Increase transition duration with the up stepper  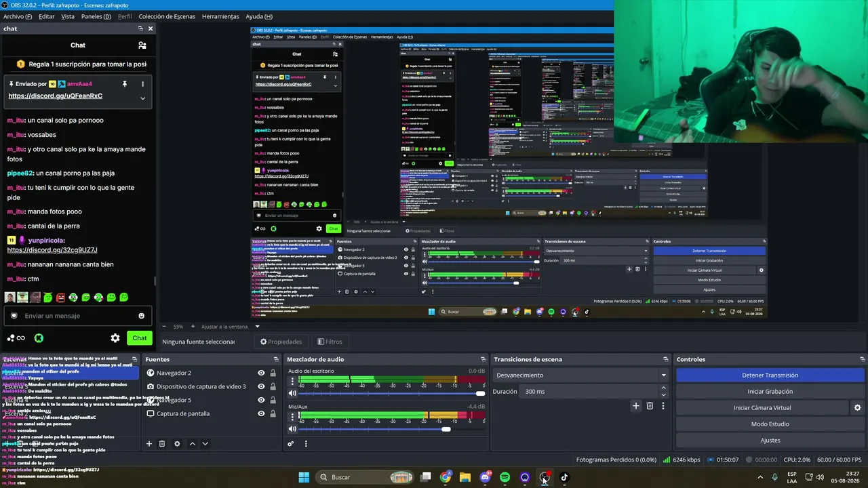pos(663,388)
